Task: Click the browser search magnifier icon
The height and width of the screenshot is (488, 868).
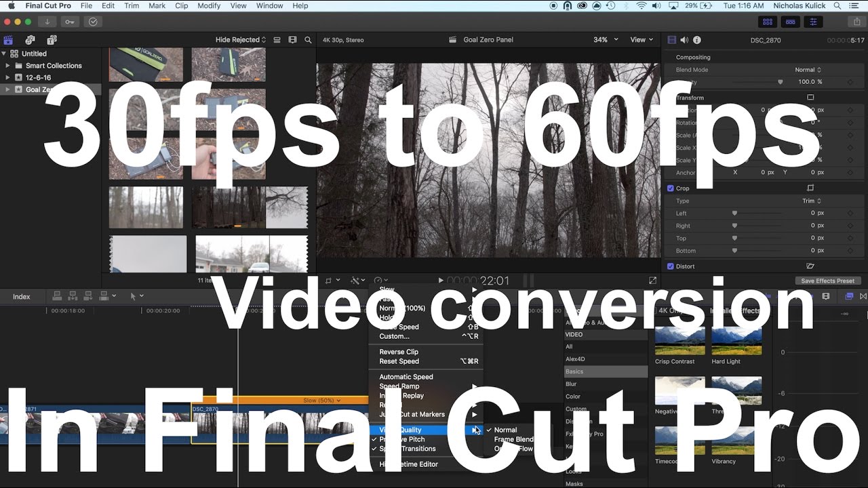Action: (308, 40)
